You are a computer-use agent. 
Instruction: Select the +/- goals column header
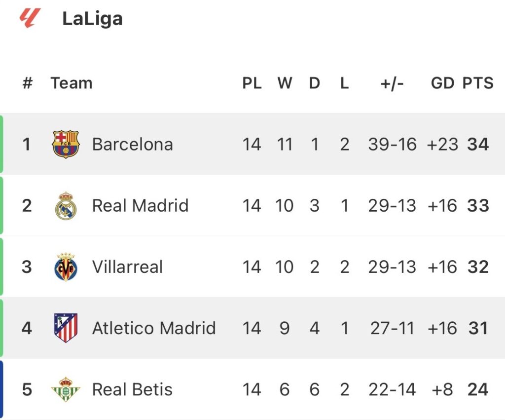pyautogui.click(x=392, y=83)
